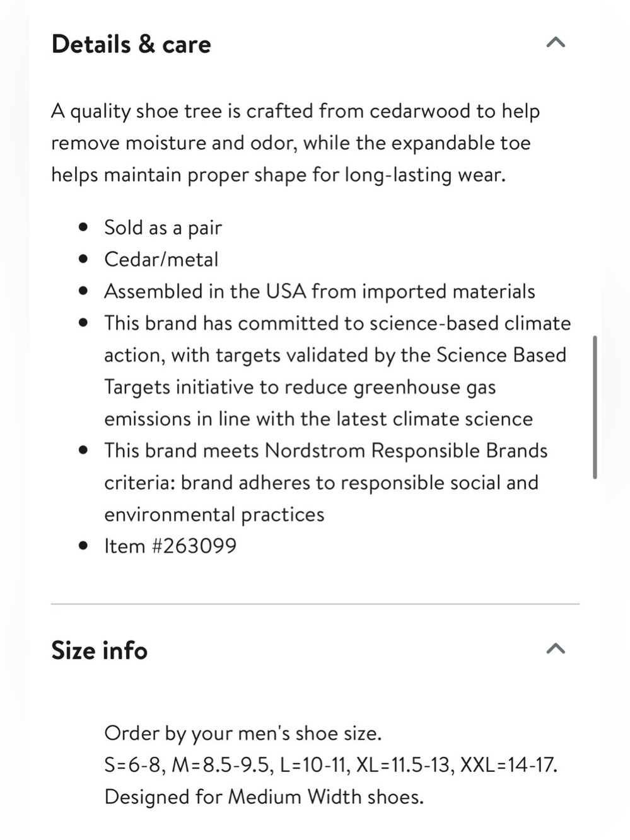Click the Size info heading
The width and height of the screenshot is (630, 840).
[100, 650]
